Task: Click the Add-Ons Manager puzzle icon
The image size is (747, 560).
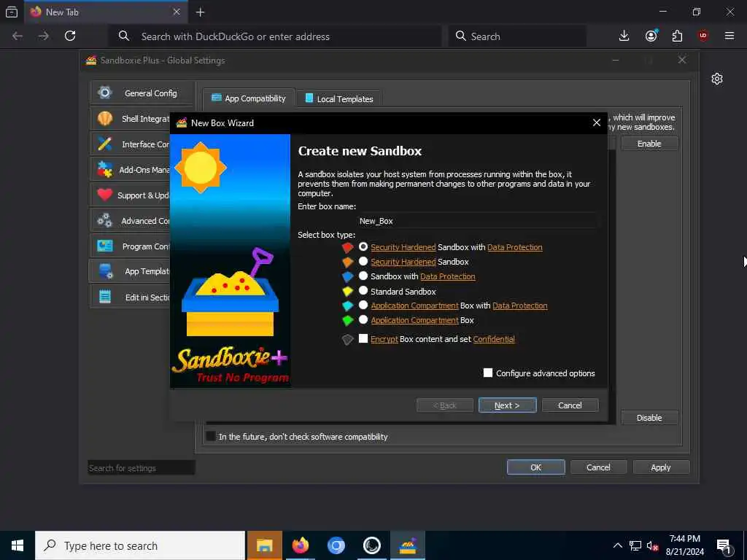Action: (105, 169)
